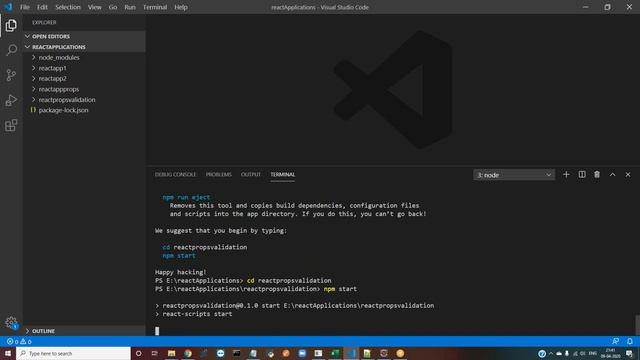The image size is (640, 360).
Task: Maximize the panel with the up chevron
Action: click(613, 175)
